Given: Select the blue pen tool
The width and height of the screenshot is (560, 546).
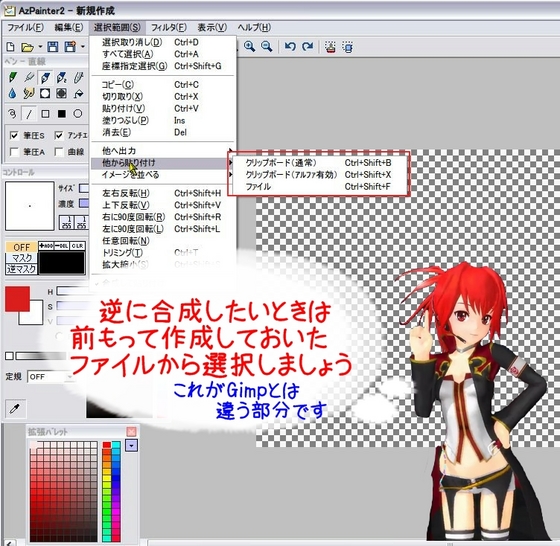Looking at the screenshot, I should point(45,77).
